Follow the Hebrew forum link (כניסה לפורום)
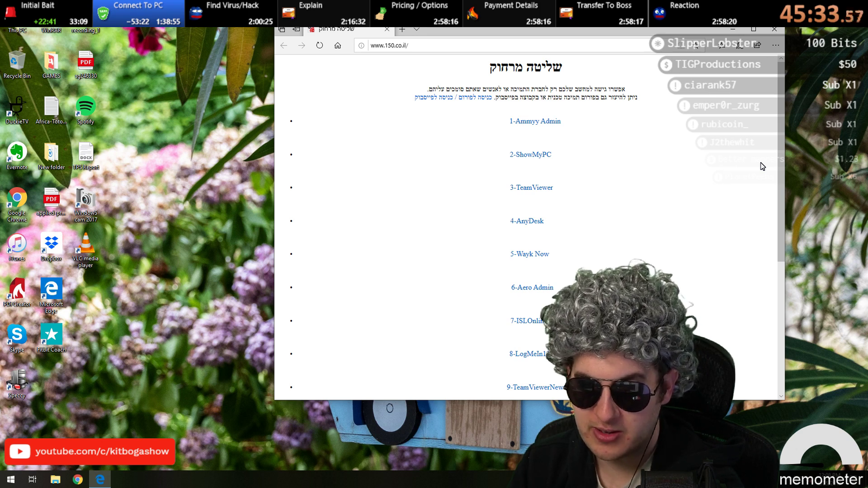 (475, 97)
